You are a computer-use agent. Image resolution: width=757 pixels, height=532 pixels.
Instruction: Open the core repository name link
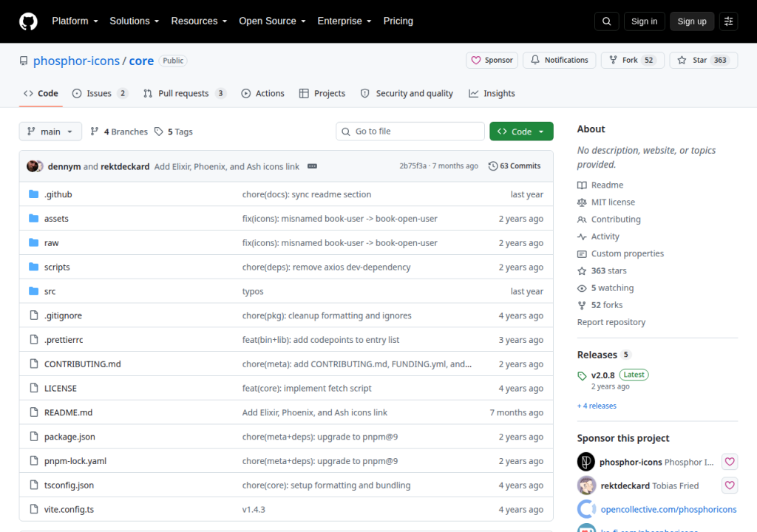coord(141,61)
